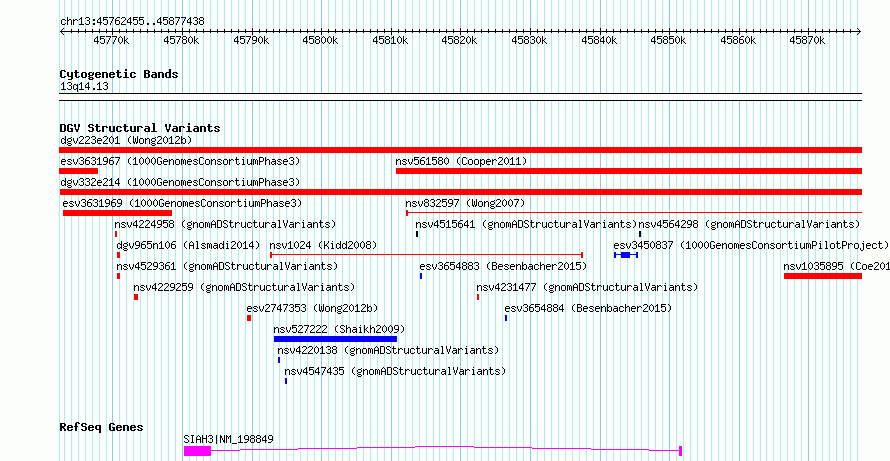Viewport: 890px width, 461px height.
Task: Click the red nsv1035895 variant bar
Action: pyautogui.click(x=823, y=276)
